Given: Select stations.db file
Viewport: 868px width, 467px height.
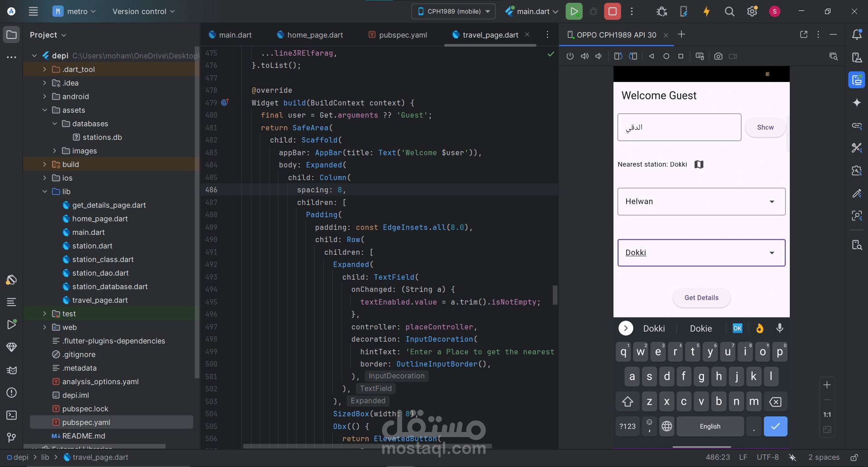Looking at the screenshot, I should point(102,137).
